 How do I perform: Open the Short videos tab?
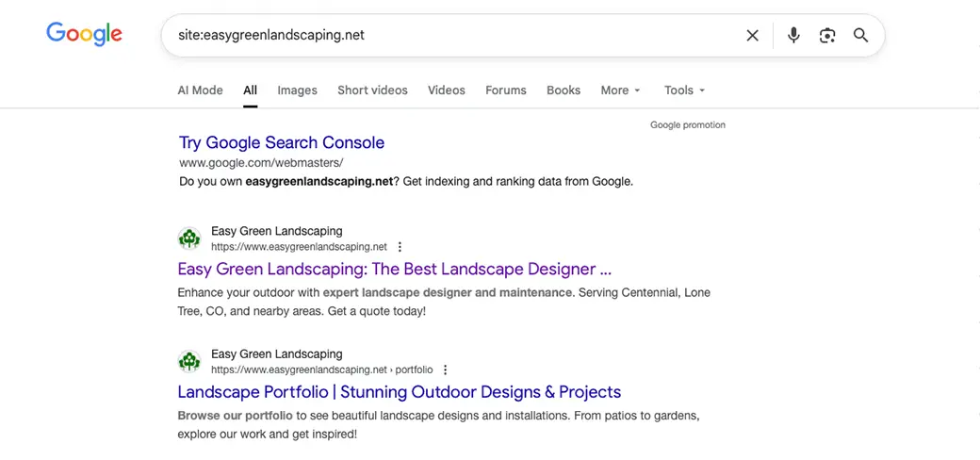[x=372, y=90]
